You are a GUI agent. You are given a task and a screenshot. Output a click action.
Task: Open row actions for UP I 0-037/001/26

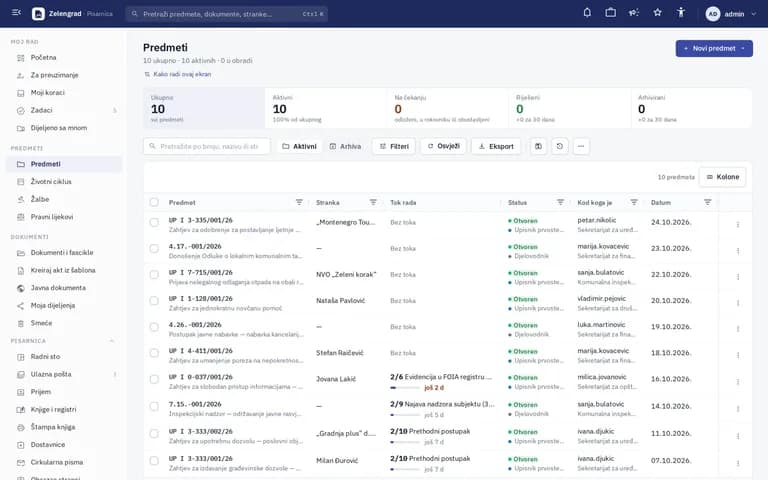click(738, 382)
